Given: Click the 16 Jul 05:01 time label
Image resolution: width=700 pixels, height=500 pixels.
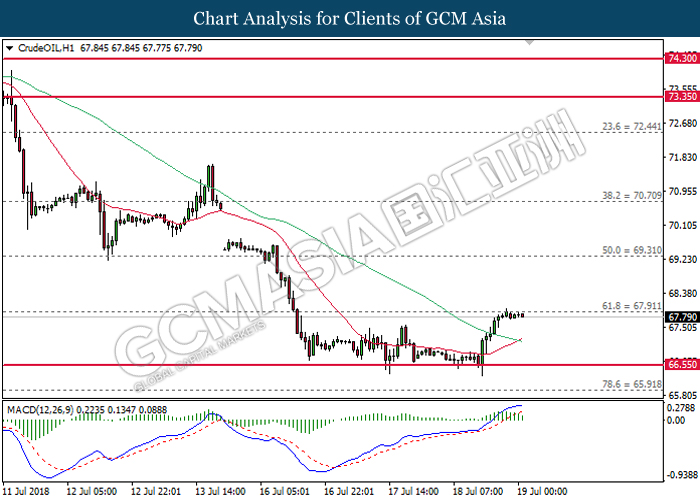Looking at the screenshot, I should [284, 492].
